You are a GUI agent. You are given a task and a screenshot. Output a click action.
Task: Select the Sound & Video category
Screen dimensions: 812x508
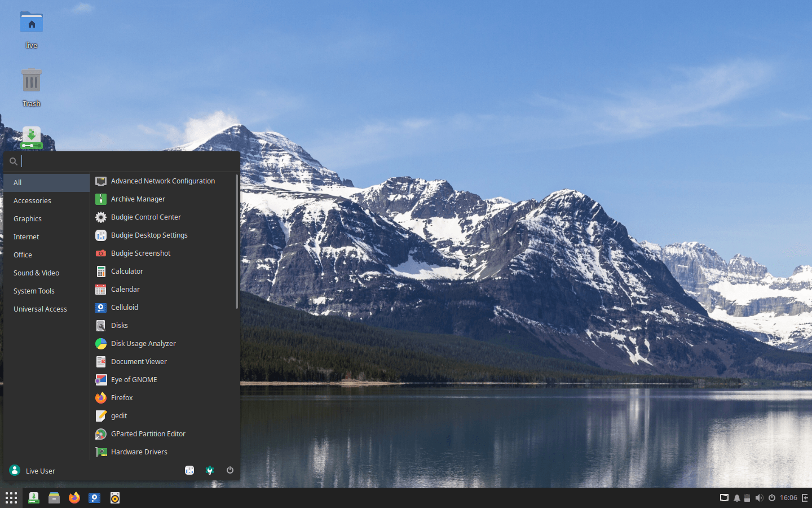point(47,273)
